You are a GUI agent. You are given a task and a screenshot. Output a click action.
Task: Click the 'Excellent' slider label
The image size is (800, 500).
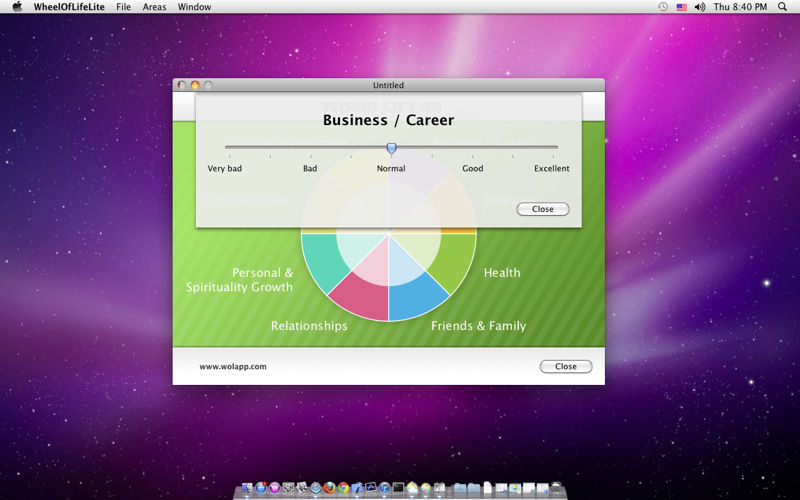coord(552,168)
